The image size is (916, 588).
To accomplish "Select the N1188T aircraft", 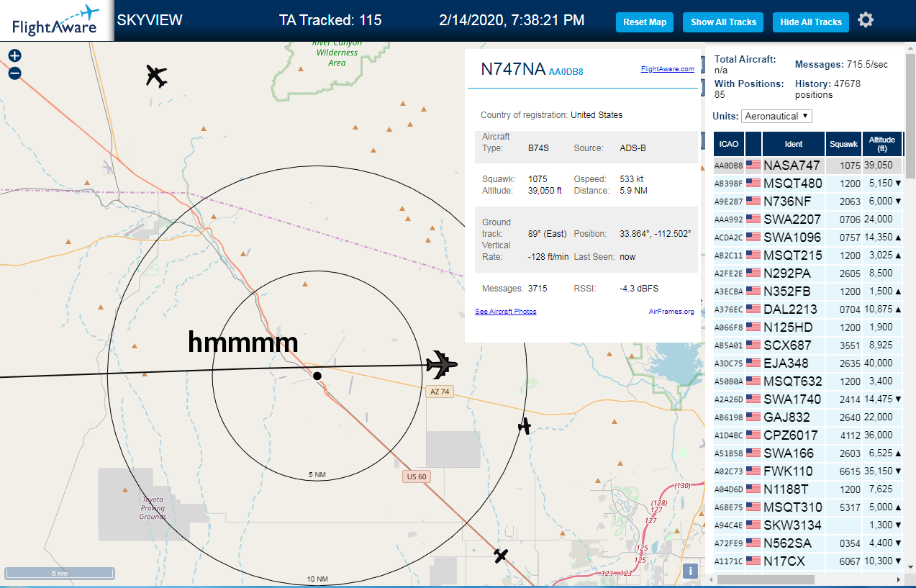I will point(807,489).
